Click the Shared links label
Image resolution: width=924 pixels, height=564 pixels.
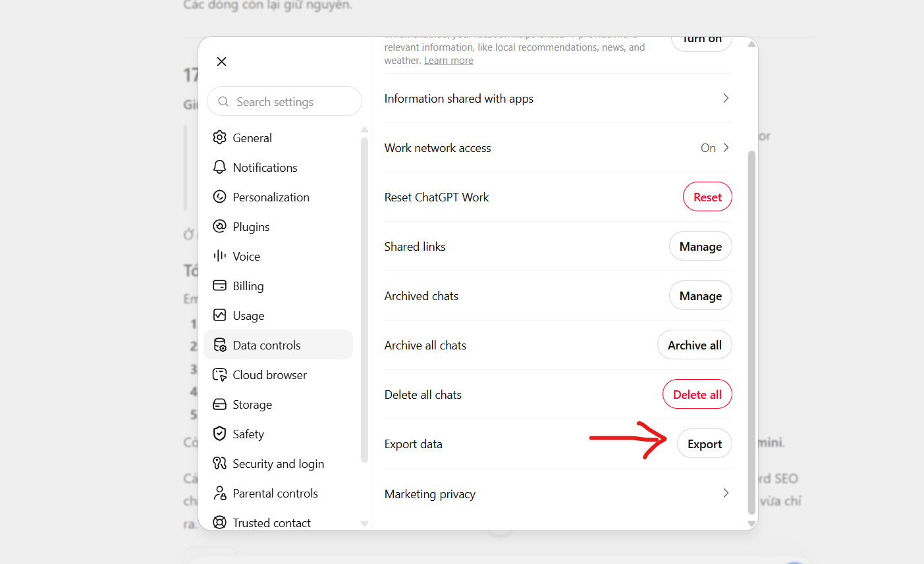(415, 247)
